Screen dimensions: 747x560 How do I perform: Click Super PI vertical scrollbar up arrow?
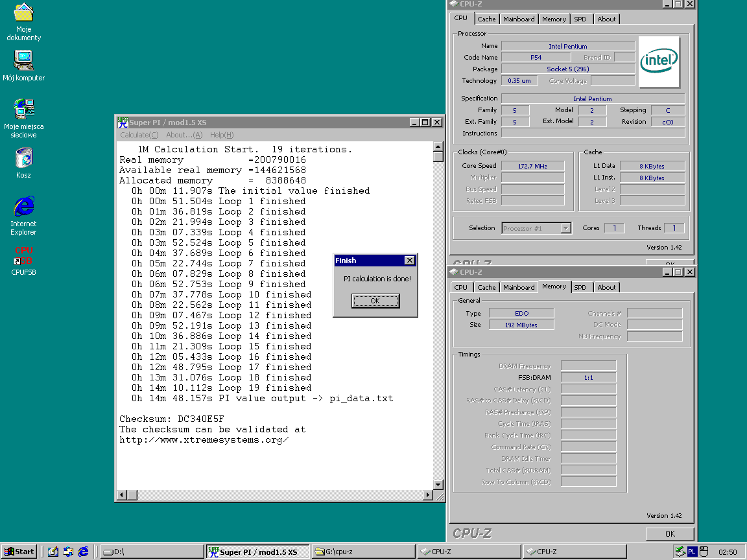coord(438,146)
